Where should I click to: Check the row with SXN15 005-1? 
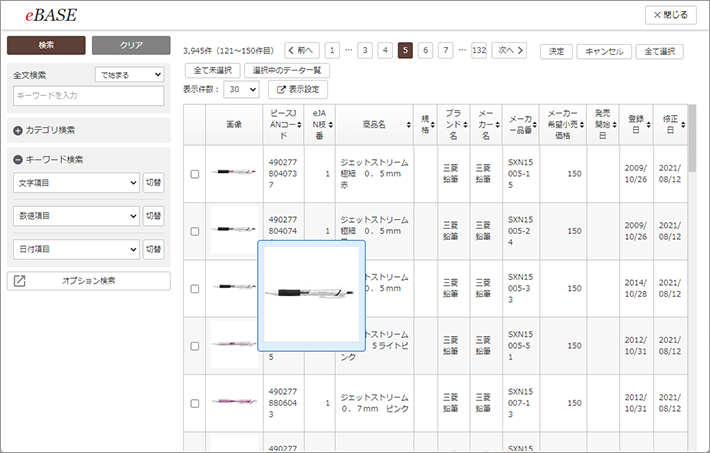coord(195,174)
